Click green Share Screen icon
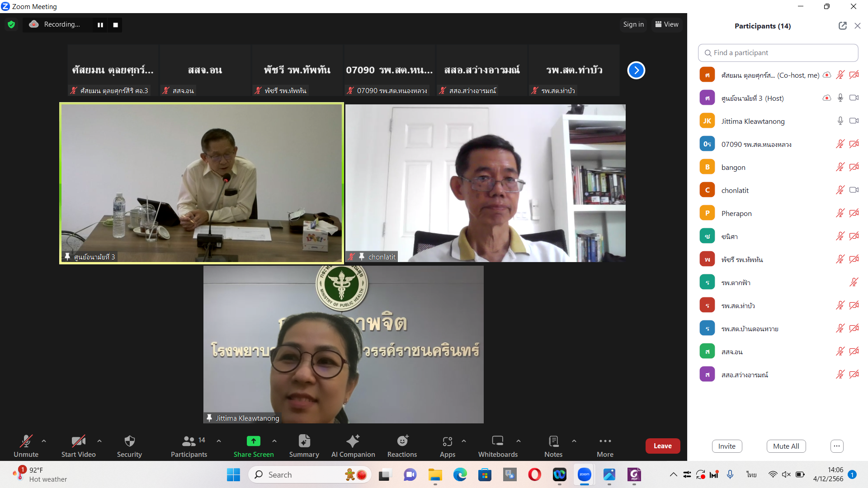This screenshot has width=868, height=488. pos(253,441)
